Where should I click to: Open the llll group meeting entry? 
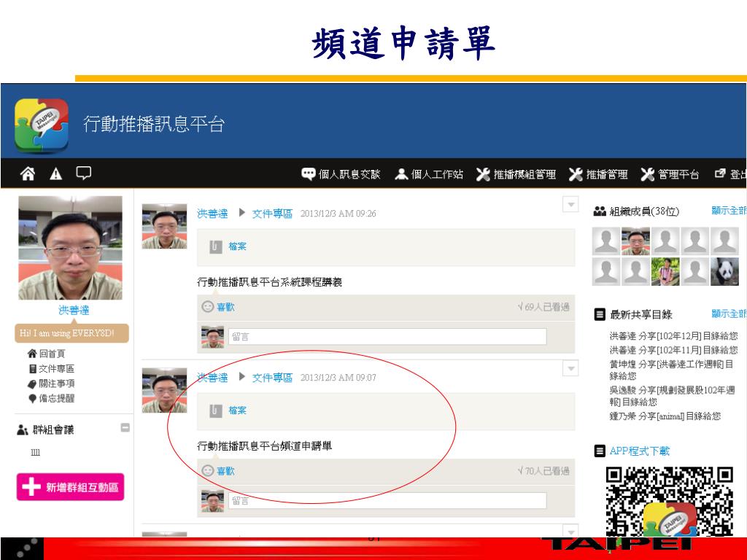pyautogui.click(x=35, y=452)
